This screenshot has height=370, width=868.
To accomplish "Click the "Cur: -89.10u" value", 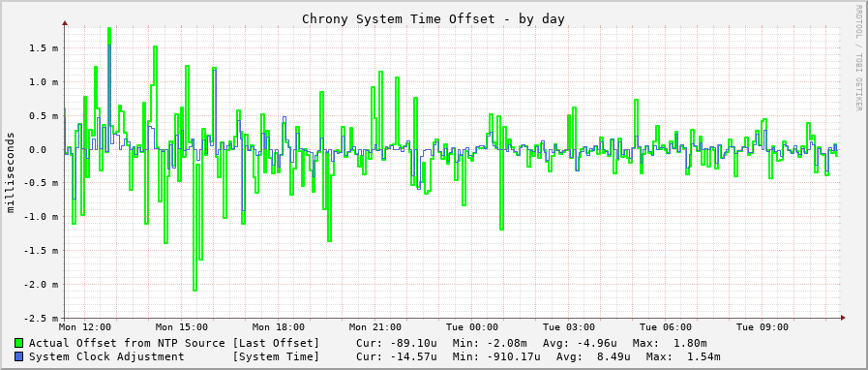I will [x=397, y=344].
